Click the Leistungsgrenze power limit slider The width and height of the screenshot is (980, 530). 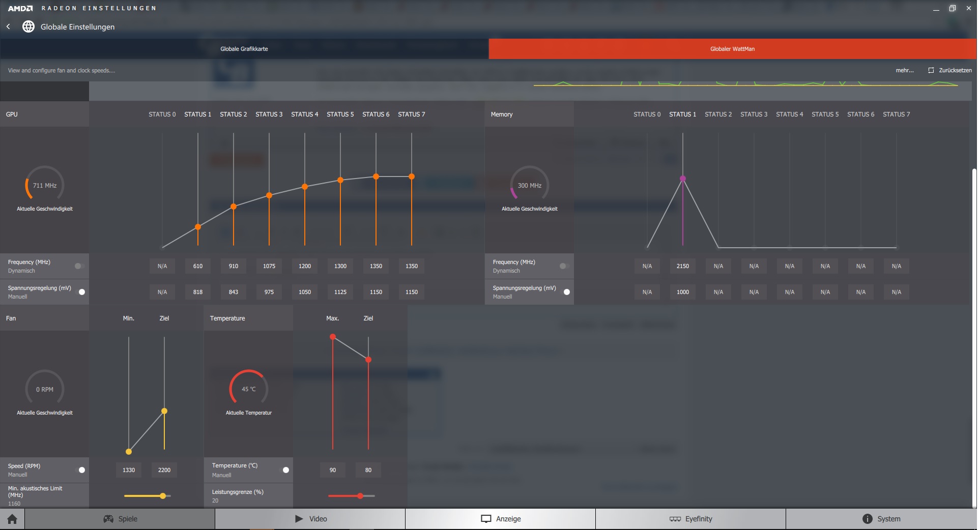pyautogui.click(x=352, y=495)
